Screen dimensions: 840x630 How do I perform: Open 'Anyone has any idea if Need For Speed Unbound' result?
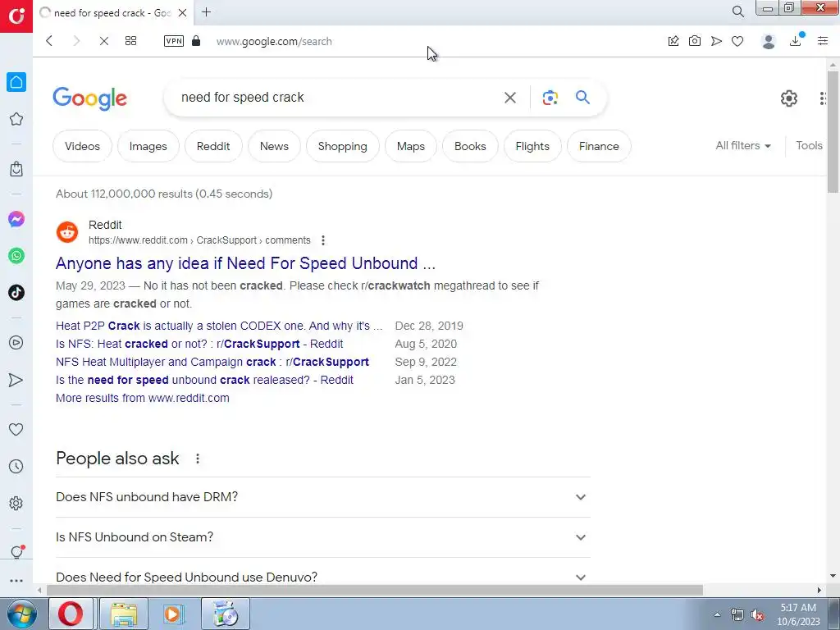pos(245,263)
